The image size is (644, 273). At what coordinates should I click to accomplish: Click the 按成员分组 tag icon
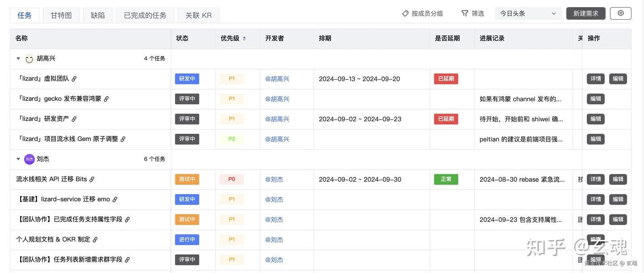point(405,13)
